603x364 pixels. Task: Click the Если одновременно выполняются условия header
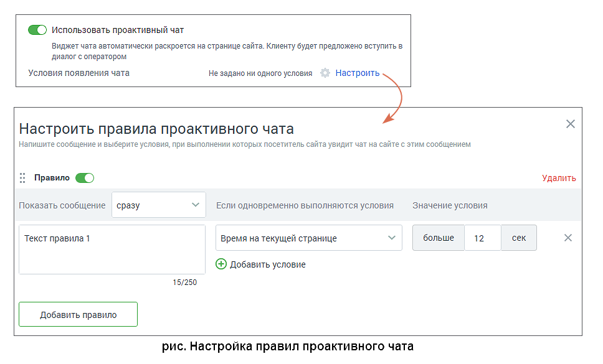pos(305,205)
